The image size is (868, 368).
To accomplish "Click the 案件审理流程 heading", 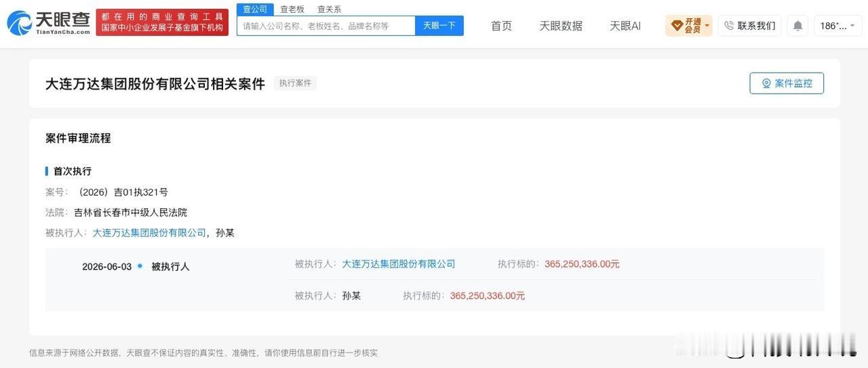I will pos(78,138).
